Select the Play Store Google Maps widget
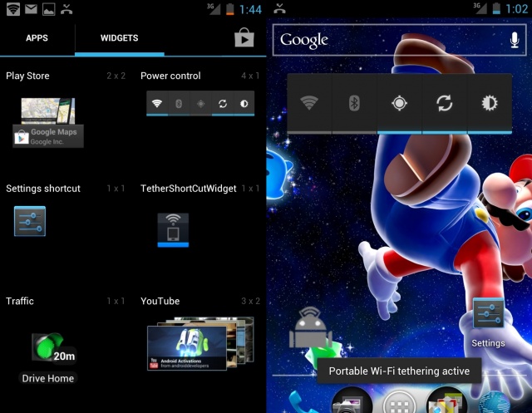Image resolution: width=532 pixels, height=413 pixels. click(x=47, y=122)
